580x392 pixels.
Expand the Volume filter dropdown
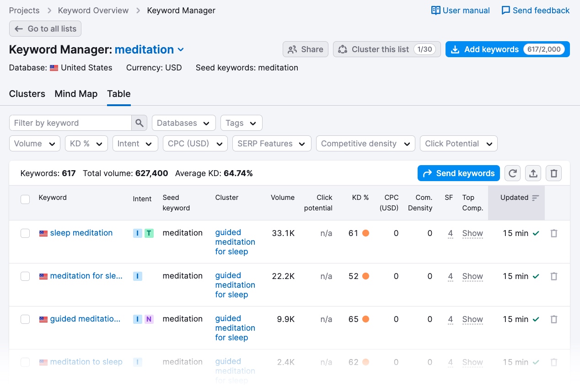(x=35, y=144)
